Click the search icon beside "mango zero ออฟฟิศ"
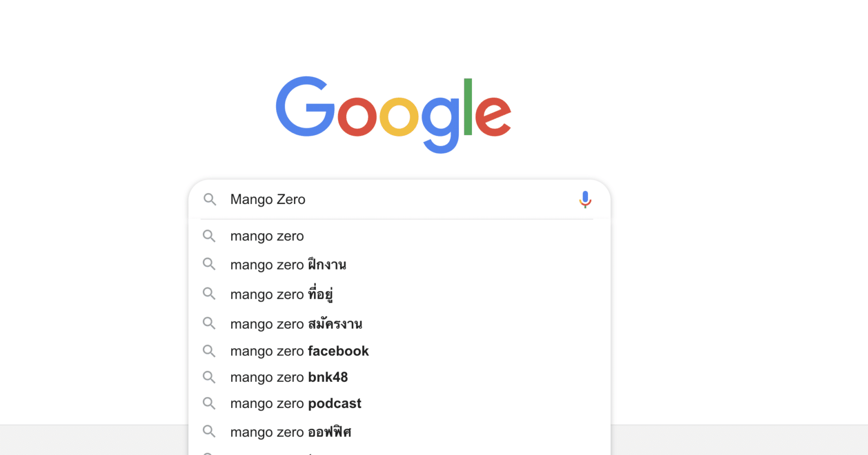The image size is (868, 455). (209, 431)
